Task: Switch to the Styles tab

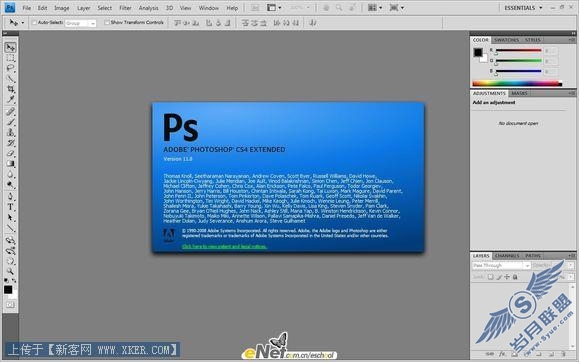Action: coord(532,40)
